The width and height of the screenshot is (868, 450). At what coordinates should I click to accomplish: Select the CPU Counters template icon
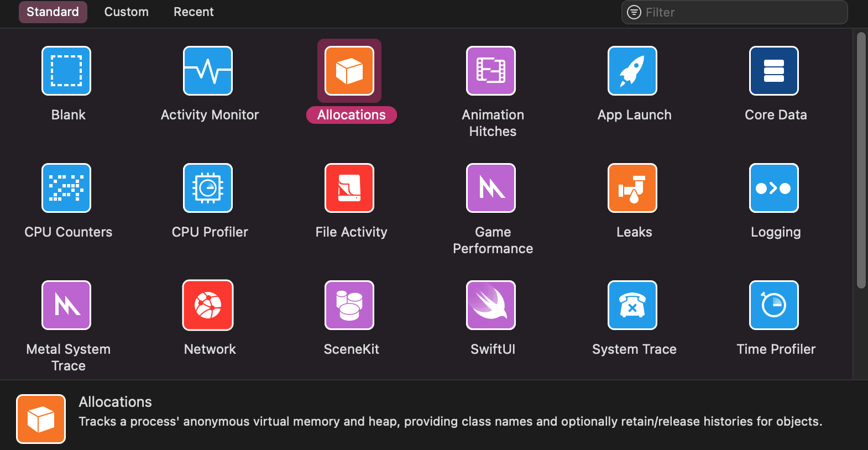pos(66,188)
